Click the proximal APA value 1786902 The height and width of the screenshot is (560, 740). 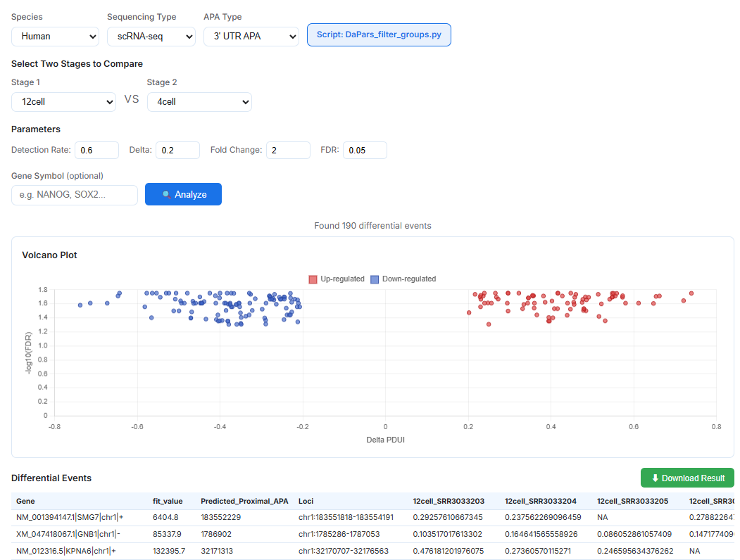coord(216,534)
